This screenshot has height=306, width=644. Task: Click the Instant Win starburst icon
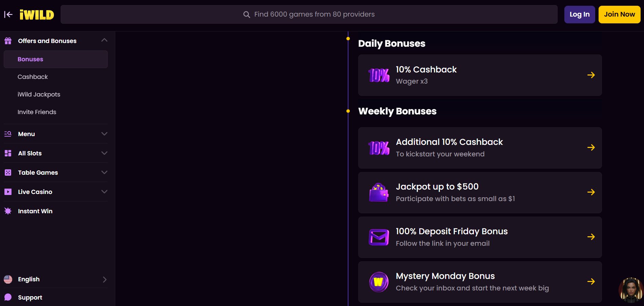pos(8,211)
